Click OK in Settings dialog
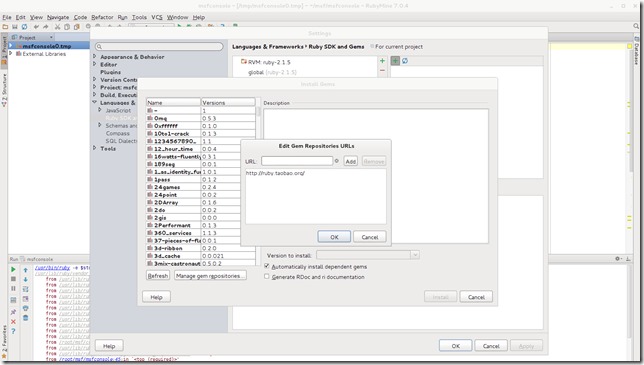The height and width of the screenshot is (365, 644). click(x=455, y=346)
